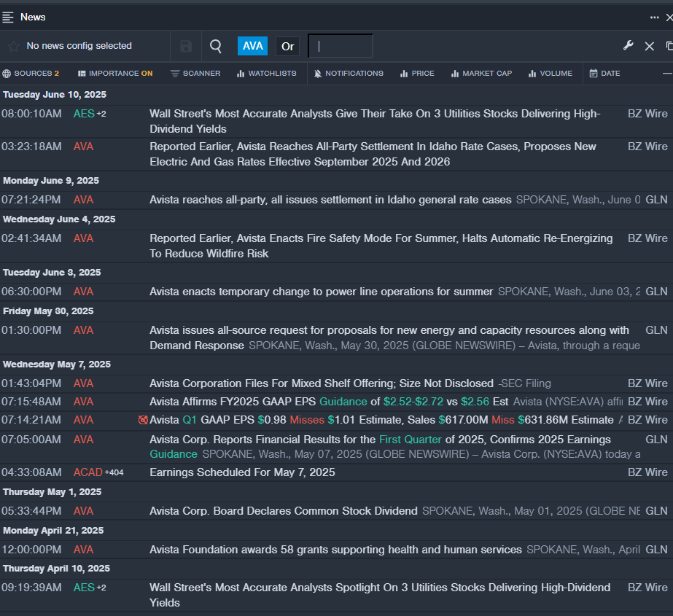This screenshot has height=616, width=673.
Task: Open 'Wall Street's Most Accurate Analysts Spotlight' headline
Action: coord(380,595)
